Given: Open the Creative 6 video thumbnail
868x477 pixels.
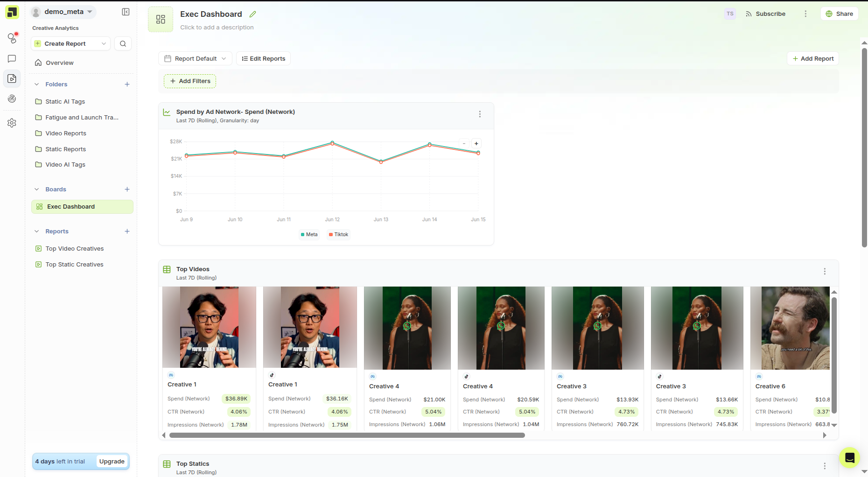Looking at the screenshot, I should pos(790,328).
